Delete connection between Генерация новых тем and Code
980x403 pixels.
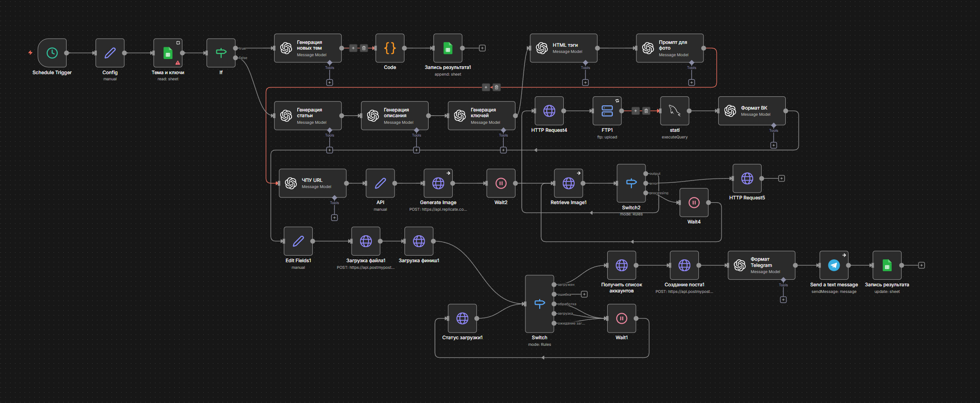click(x=364, y=48)
